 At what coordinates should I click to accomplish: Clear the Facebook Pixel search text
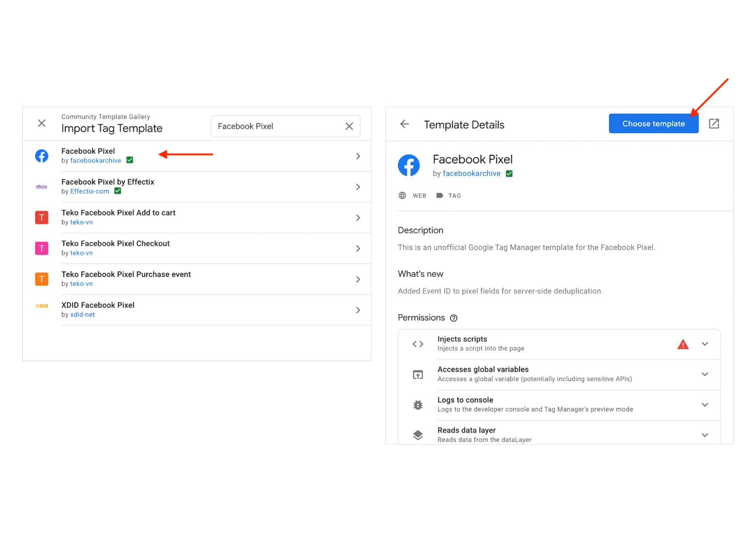pyautogui.click(x=349, y=126)
